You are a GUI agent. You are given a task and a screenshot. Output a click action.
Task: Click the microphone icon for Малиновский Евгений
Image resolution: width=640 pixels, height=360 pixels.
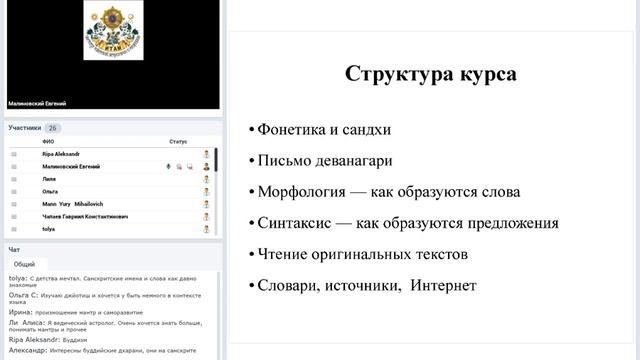point(168,167)
